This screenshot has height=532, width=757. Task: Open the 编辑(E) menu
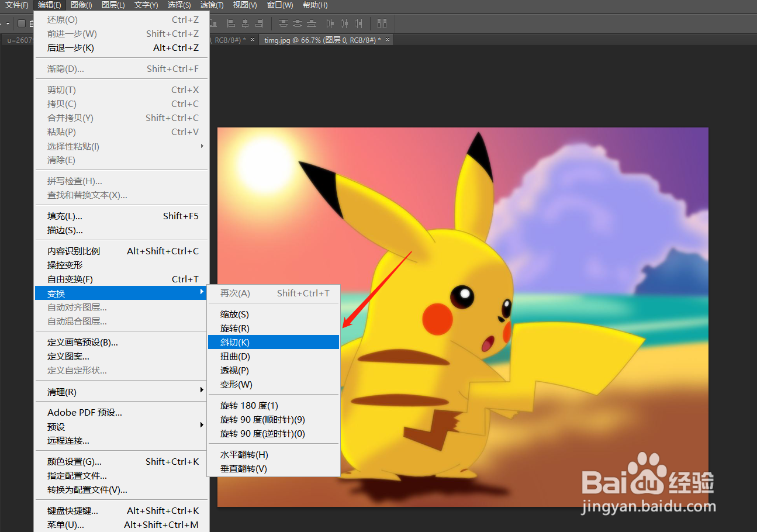tap(50, 5)
